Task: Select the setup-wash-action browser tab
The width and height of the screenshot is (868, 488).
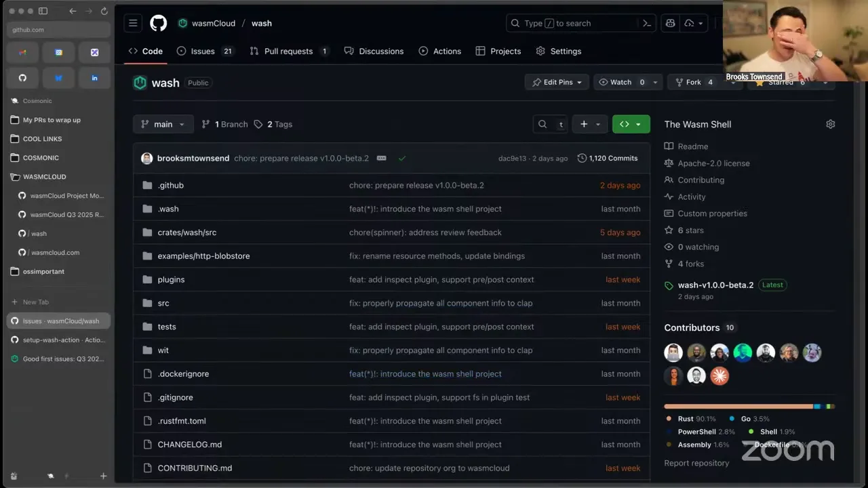Action: pos(59,340)
